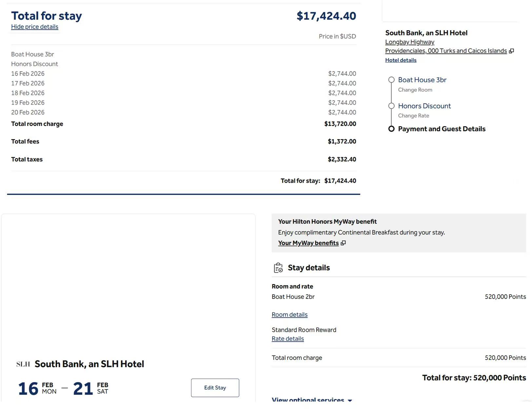Open the Room details link

pos(289,314)
